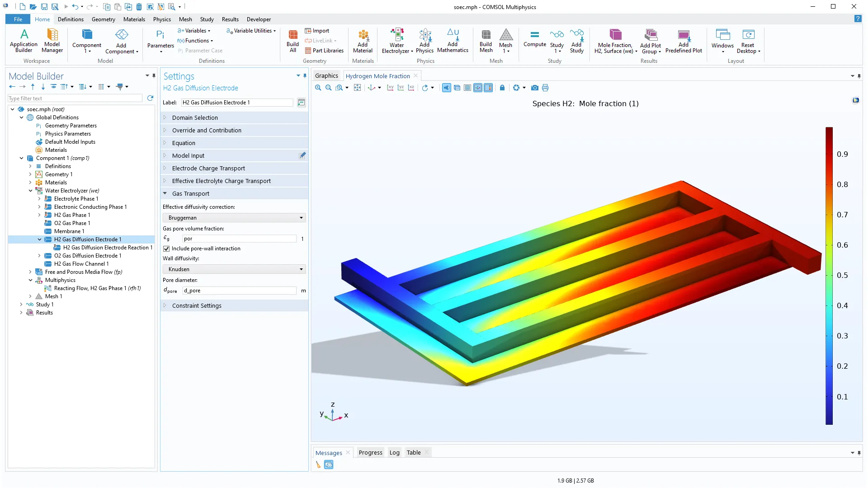Select O2 Gas Diffusion Electrode 1 node
Screen dimensions: 868x488
[x=88, y=256]
